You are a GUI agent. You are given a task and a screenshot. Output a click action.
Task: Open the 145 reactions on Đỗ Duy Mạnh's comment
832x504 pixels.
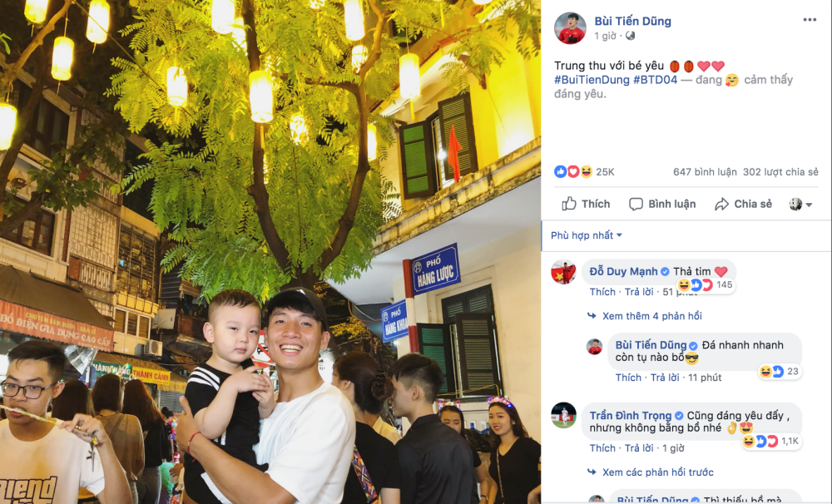pos(706,285)
